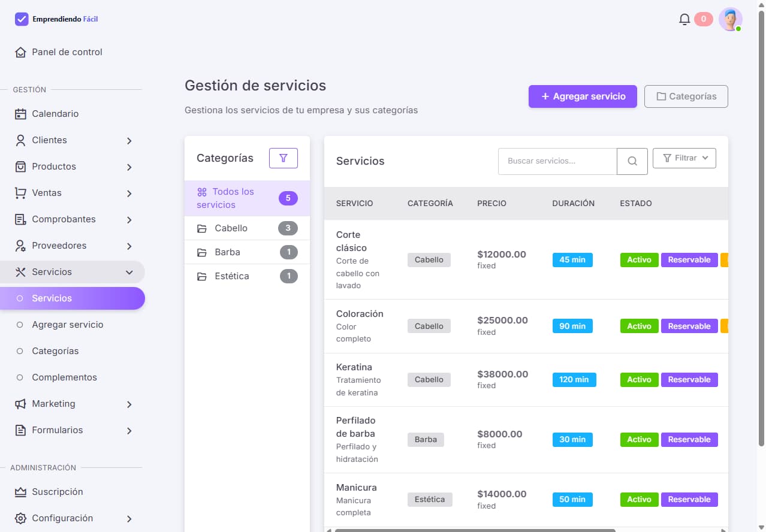
Task: Click the horizontal scrollbar under the table
Action: pos(475,530)
